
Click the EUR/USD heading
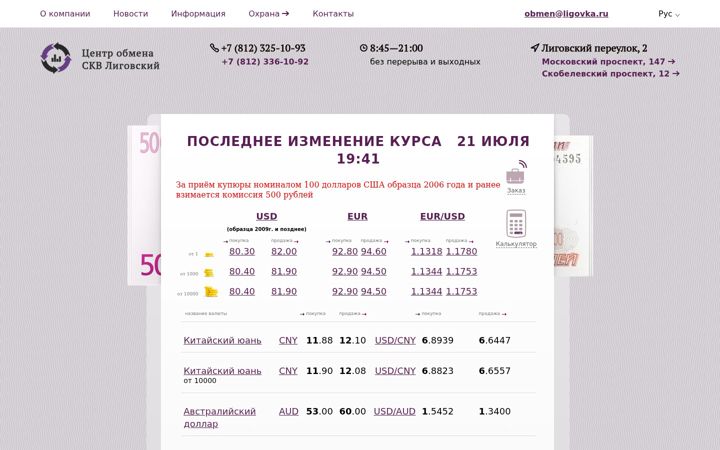pyautogui.click(x=443, y=216)
